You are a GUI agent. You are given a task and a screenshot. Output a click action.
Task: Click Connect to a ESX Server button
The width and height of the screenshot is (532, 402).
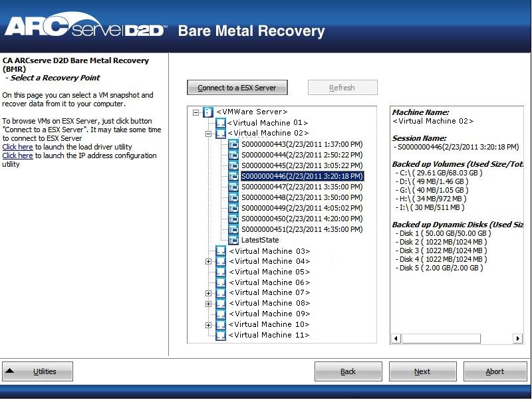pyautogui.click(x=237, y=88)
